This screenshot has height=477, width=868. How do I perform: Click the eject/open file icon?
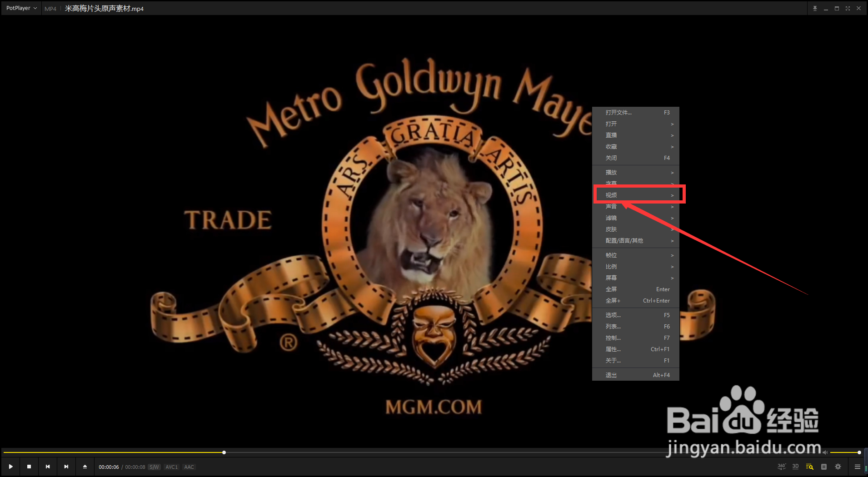coord(85,467)
